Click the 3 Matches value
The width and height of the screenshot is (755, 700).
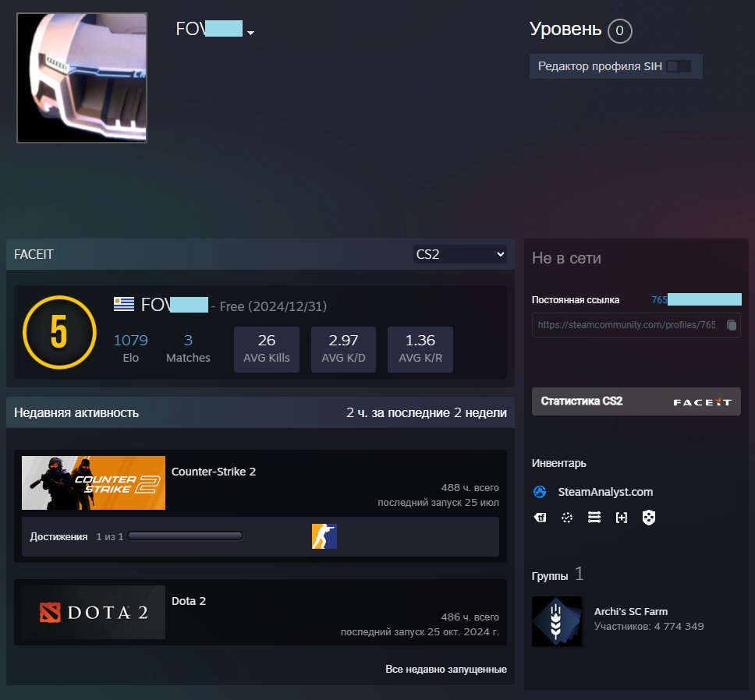[x=188, y=340]
